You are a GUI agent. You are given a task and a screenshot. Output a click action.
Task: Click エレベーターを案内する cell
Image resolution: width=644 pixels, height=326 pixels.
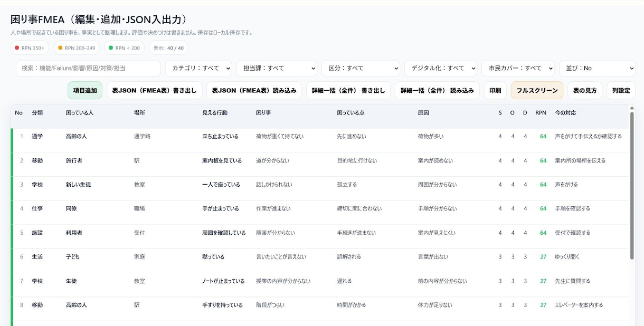click(579, 305)
